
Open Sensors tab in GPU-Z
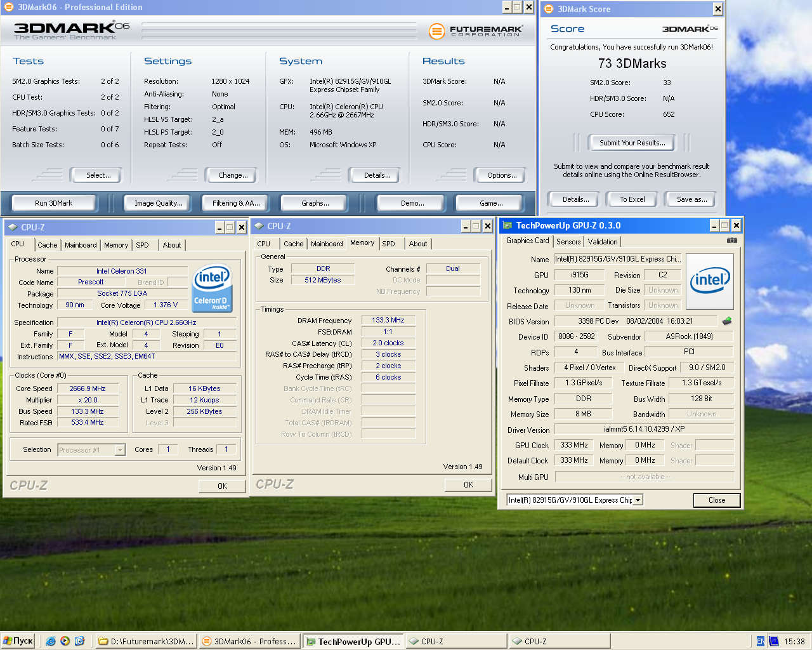[568, 242]
